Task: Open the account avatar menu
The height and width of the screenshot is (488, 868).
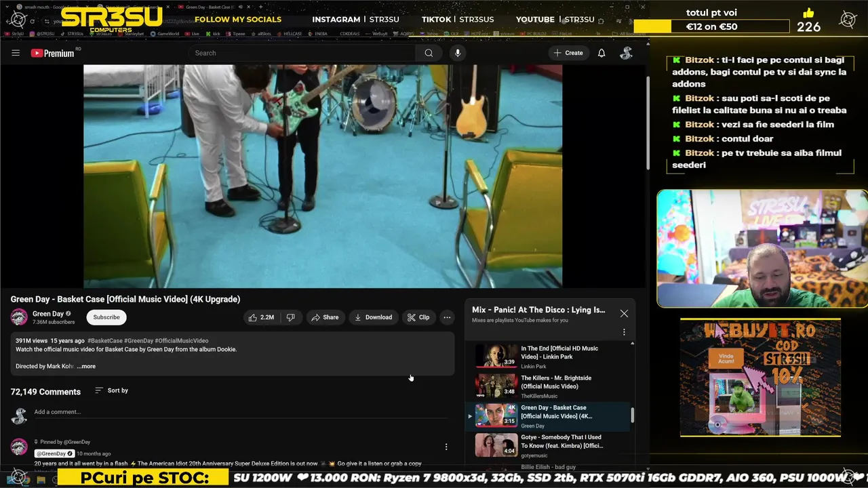Action: [627, 53]
